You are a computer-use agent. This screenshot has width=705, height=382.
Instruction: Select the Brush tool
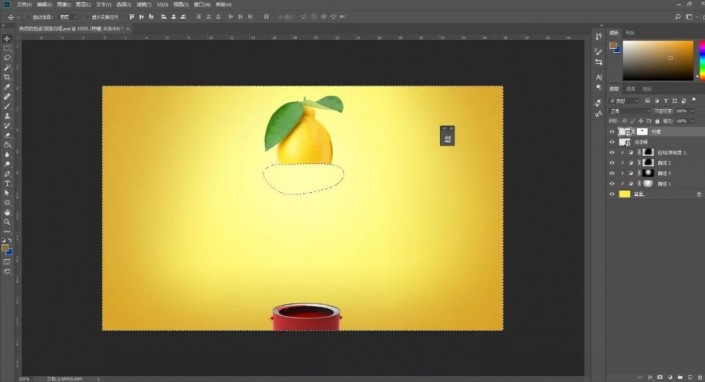click(x=7, y=107)
